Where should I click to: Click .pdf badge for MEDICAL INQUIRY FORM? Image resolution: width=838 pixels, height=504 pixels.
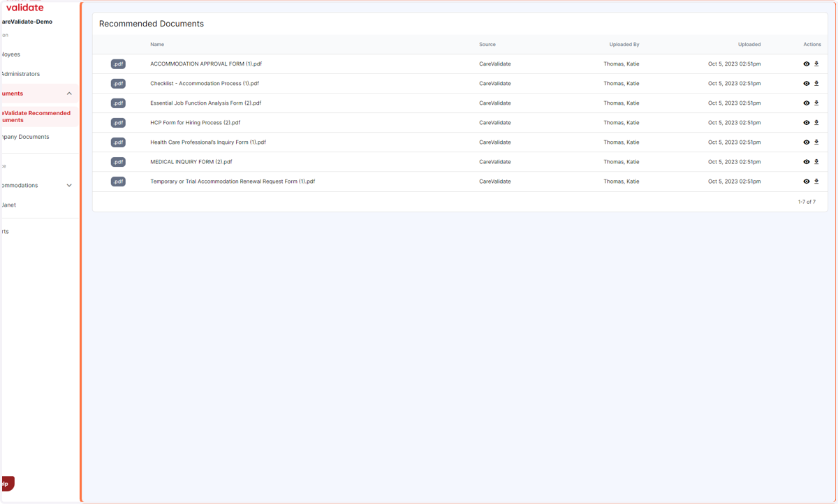[x=118, y=162]
